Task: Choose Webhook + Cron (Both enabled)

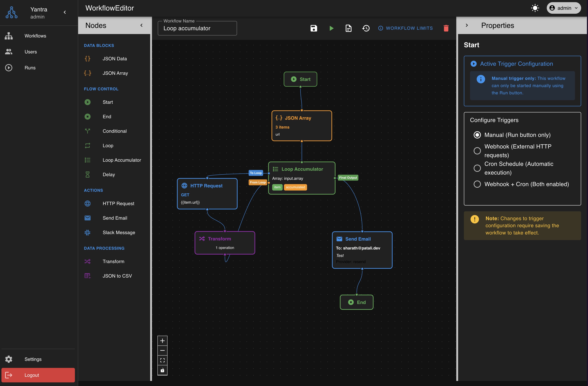Action: (x=477, y=184)
